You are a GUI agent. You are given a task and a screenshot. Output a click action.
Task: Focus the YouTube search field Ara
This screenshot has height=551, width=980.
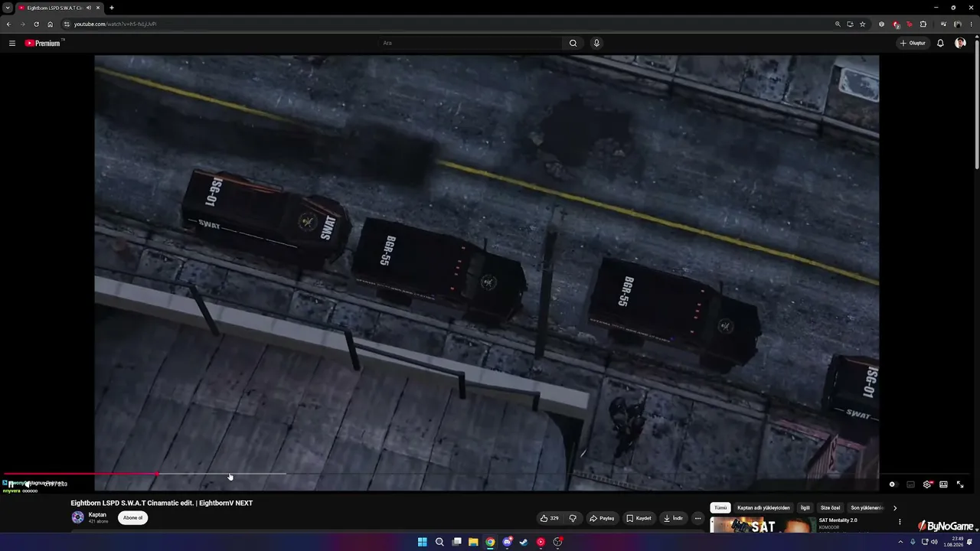pos(471,43)
